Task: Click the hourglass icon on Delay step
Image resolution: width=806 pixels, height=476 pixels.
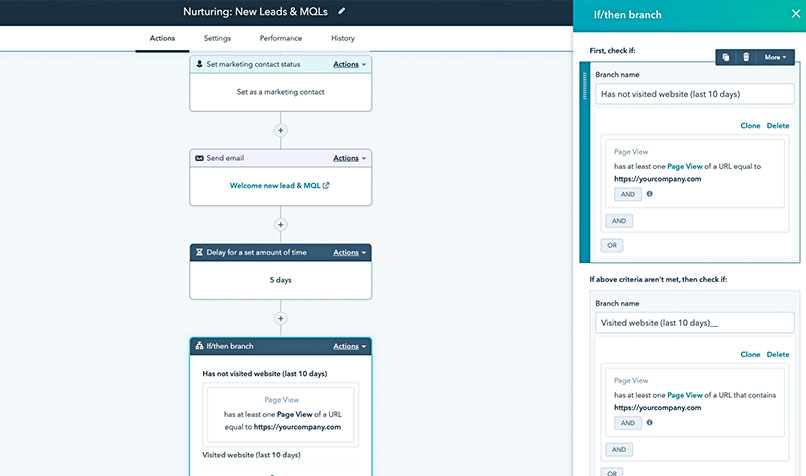Action: pos(199,252)
